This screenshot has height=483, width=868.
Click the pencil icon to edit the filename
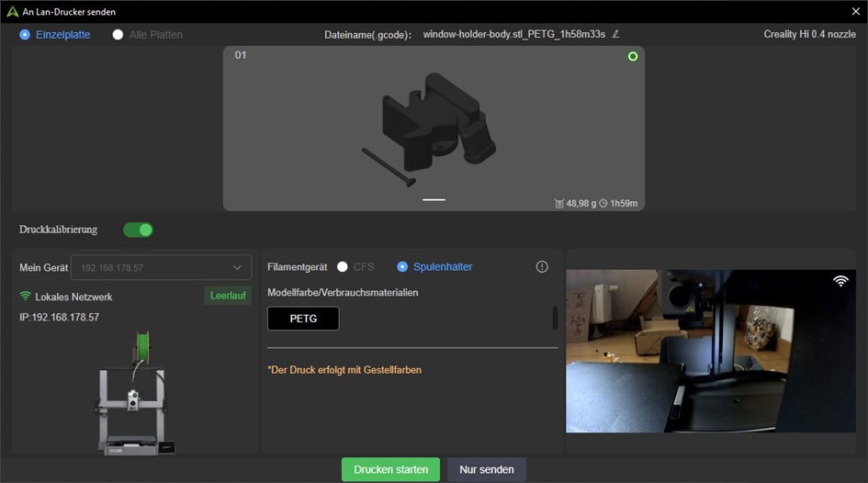click(x=615, y=34)
